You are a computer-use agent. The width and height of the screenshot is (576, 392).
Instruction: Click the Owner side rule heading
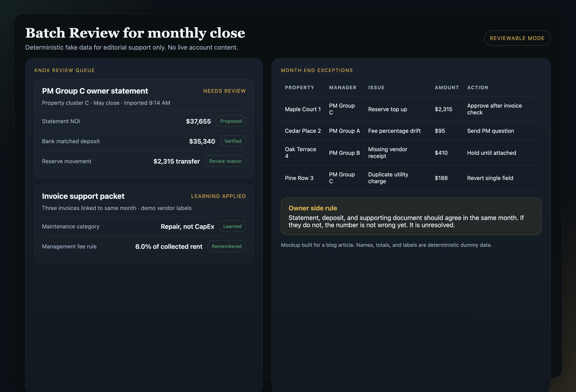coord(313,208)
